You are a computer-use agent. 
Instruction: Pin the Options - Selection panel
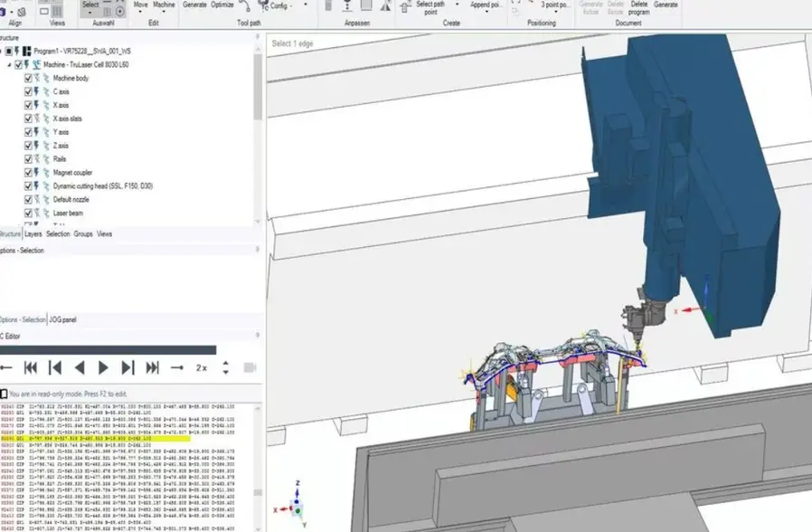point(258,250)
